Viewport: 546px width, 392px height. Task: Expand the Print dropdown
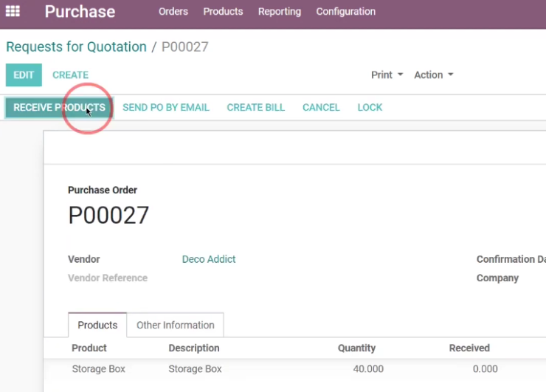(x=387, y=75)
